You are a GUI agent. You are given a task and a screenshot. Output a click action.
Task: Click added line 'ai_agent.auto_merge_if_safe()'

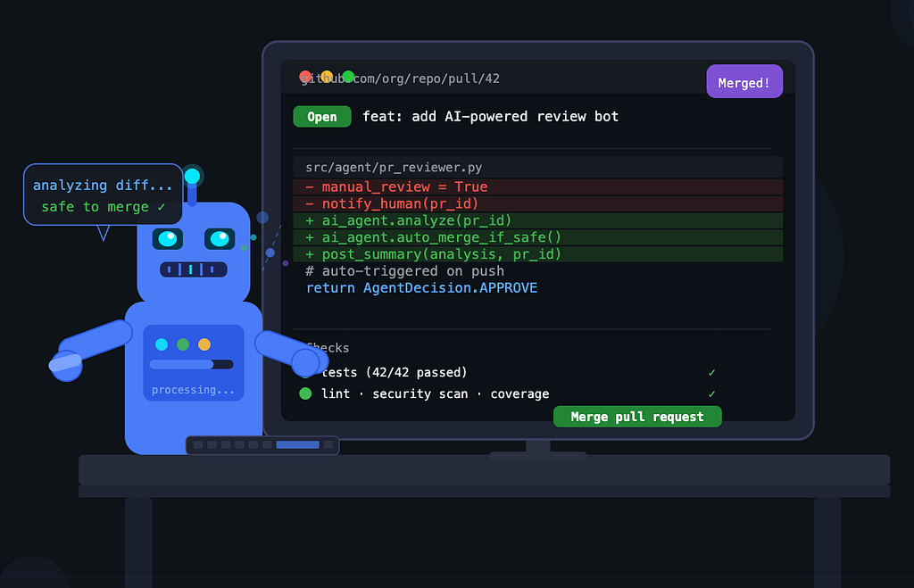pos(537,237)
